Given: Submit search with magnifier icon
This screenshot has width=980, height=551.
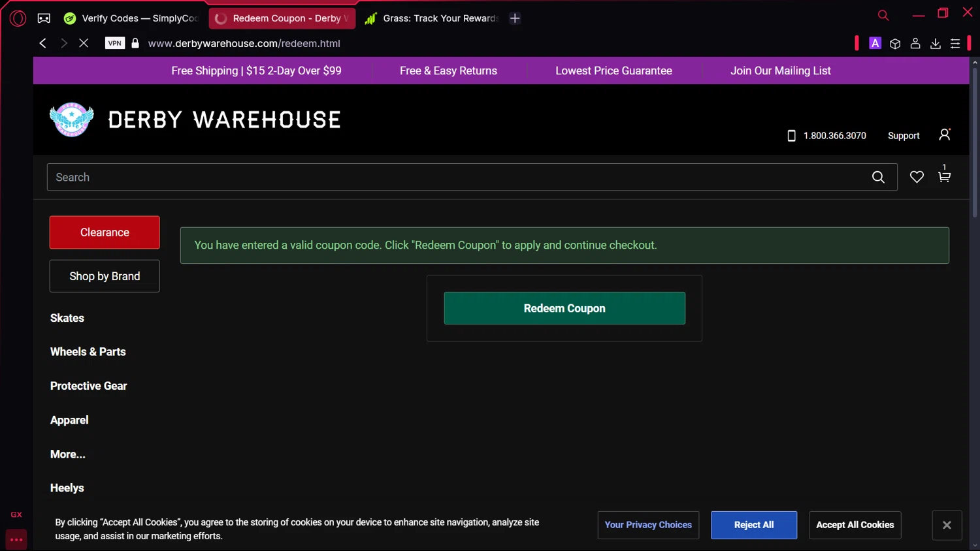Looking at the screenshot, I should pyautogui.click(x=878, y=177).
